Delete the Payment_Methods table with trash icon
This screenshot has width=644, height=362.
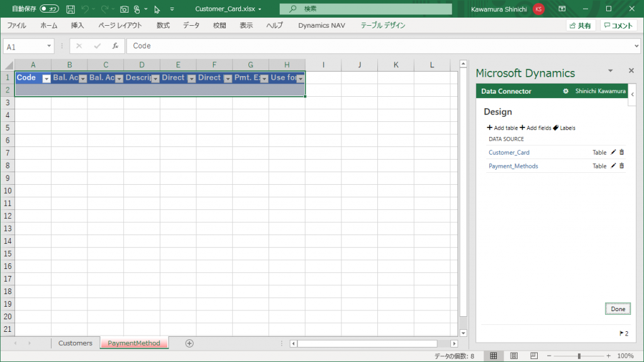(622, 166)
